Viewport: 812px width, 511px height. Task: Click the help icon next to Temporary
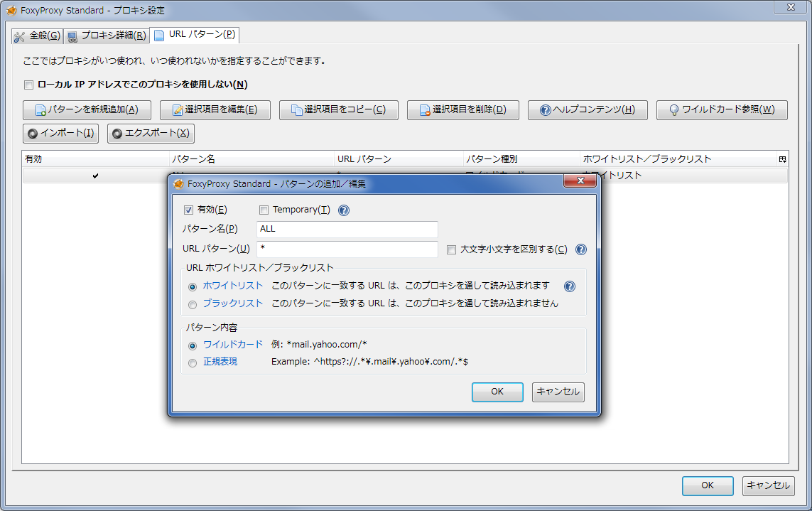click(344, 210)
